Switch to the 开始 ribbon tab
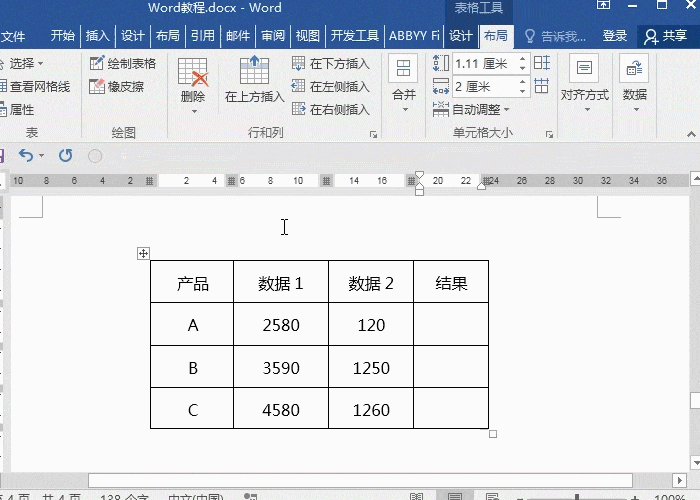This screenshot has width=700, height=500. (62, 36)
